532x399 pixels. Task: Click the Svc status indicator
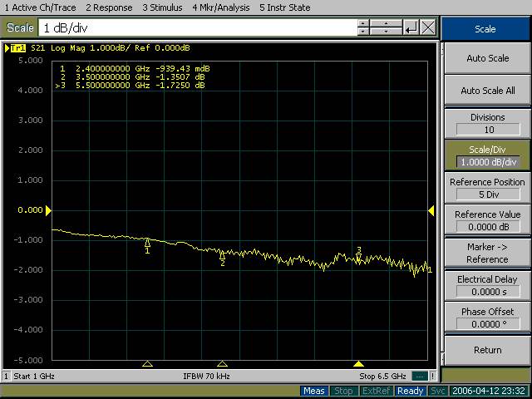pyautogui.click(x=437, y=391)
